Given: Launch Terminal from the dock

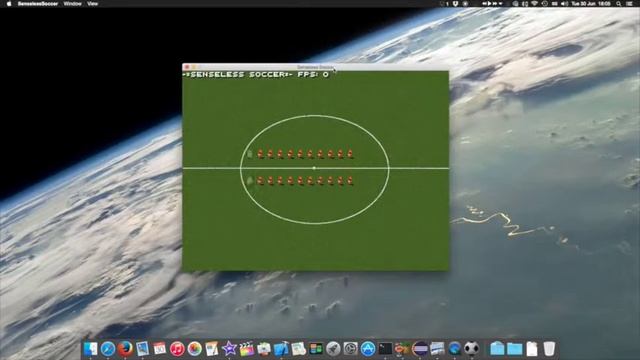Looking at the screenshot, I should click(x=385, y=349).
